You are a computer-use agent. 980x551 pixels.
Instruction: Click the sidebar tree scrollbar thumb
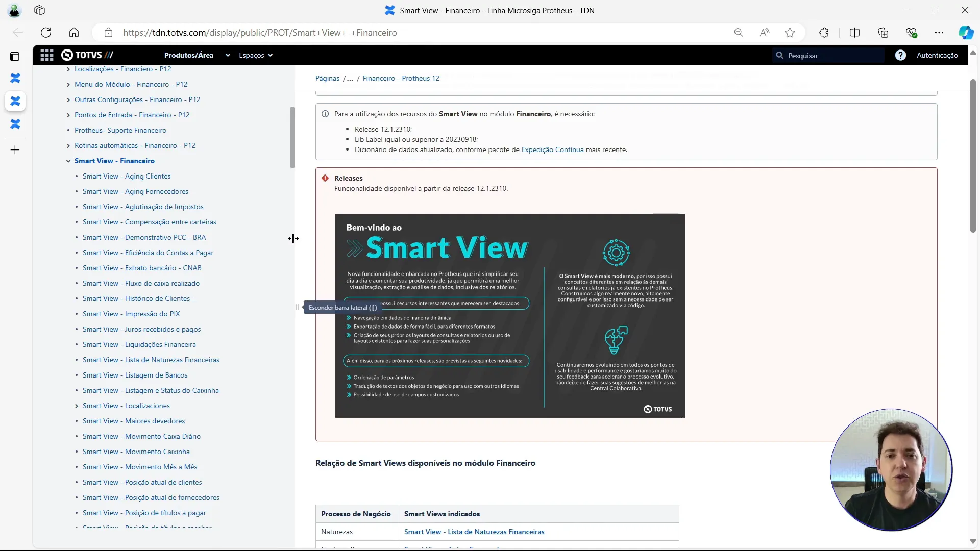tap(292, 137)
